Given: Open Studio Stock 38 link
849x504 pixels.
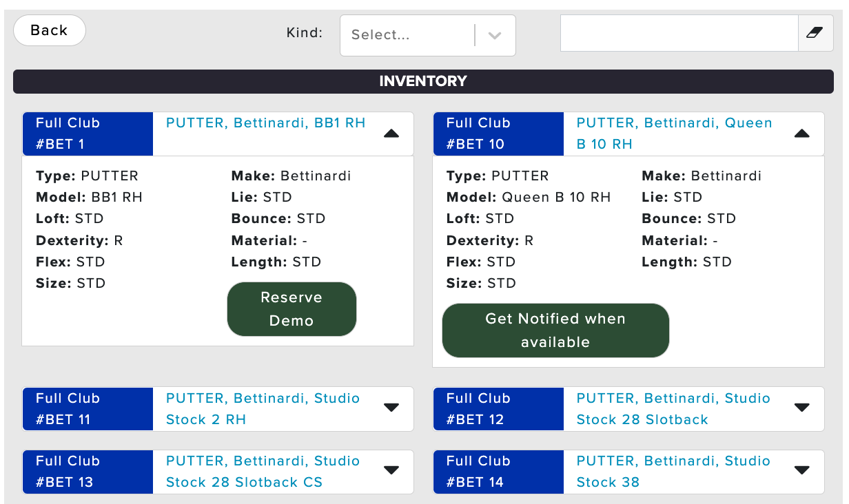Looking at the screenshot, I should click(x=673, y=472).
